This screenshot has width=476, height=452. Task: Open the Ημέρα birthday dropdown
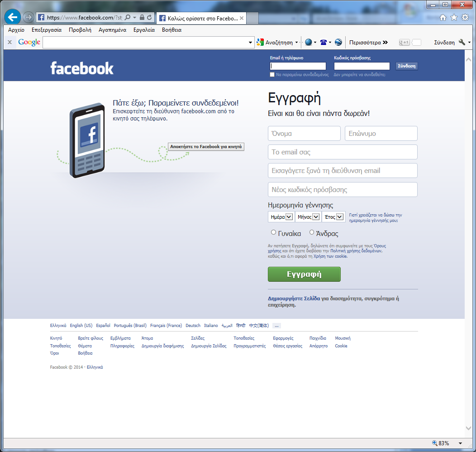pyautogui.click(x=281, y=216)
